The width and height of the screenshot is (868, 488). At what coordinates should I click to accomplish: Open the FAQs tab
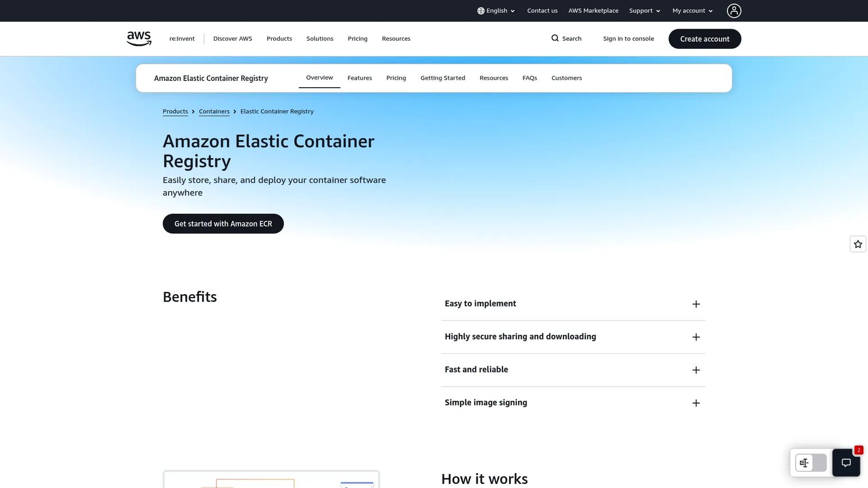click(x=530, y=78)
